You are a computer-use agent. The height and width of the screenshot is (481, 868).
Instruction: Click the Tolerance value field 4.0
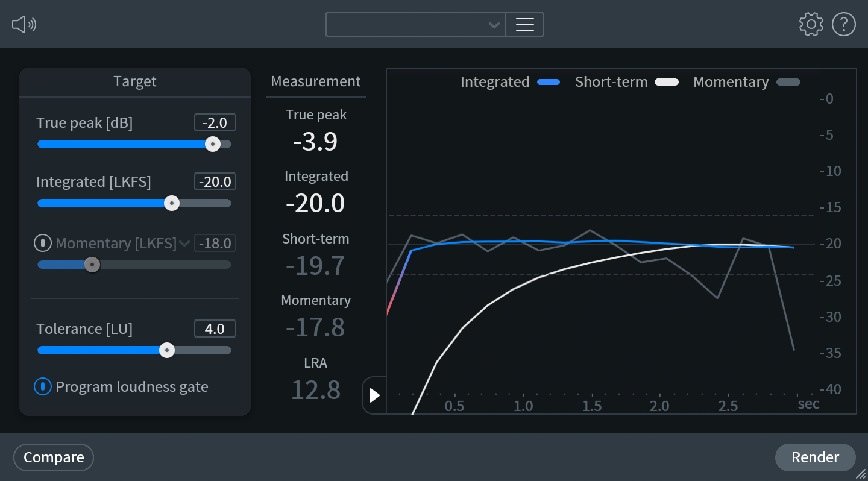click(x=215, y=329)
